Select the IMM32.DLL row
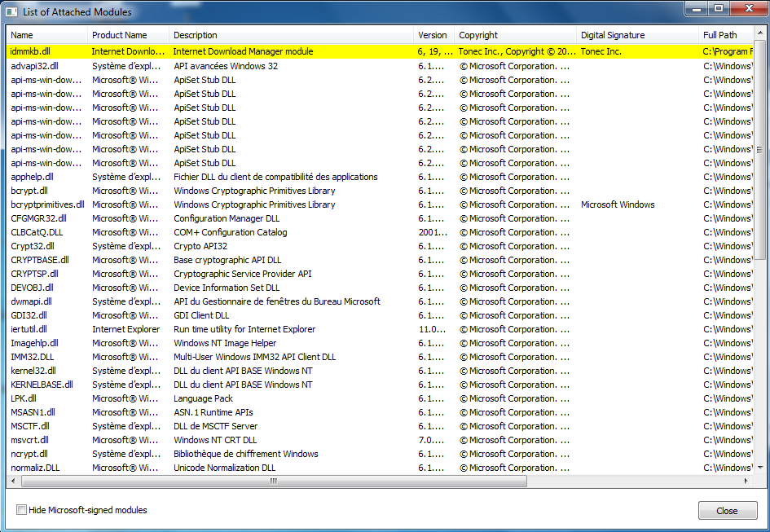770x532 pixels. pos(380,357)
